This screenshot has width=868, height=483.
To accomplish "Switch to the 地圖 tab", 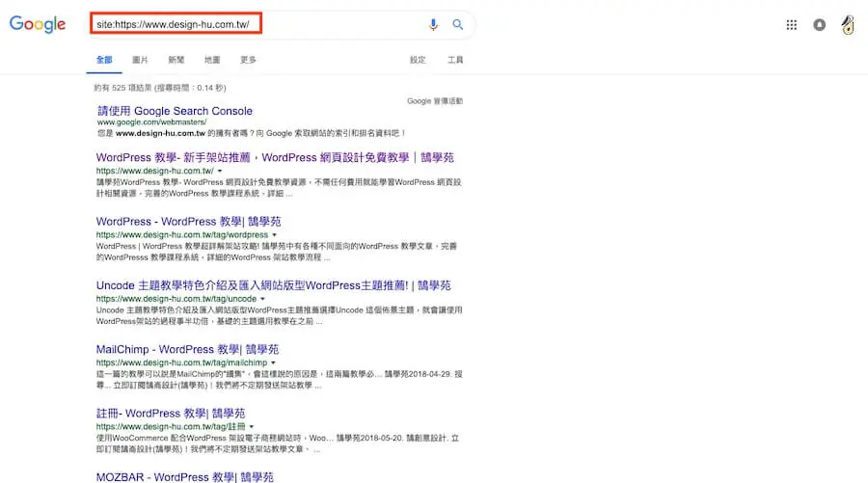I will point(212,60).
